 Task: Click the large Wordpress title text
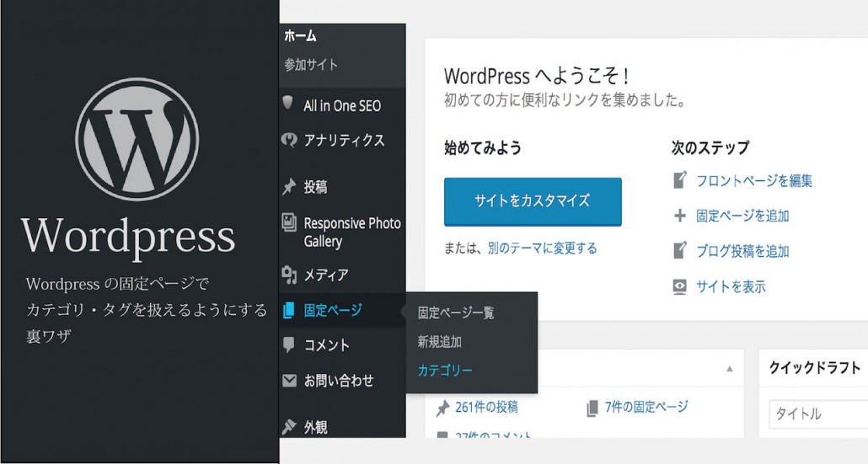128,237
